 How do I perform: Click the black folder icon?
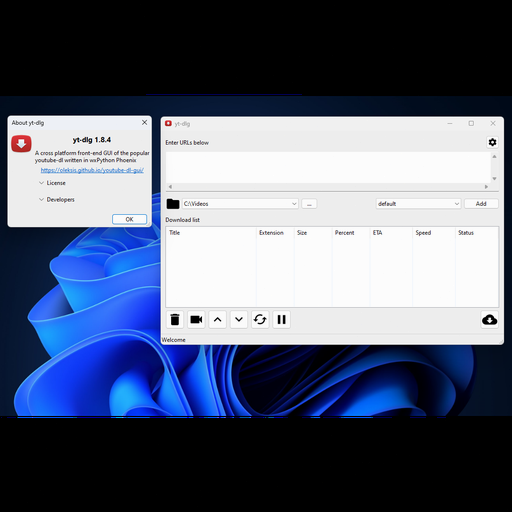click(x=173, y=204)
